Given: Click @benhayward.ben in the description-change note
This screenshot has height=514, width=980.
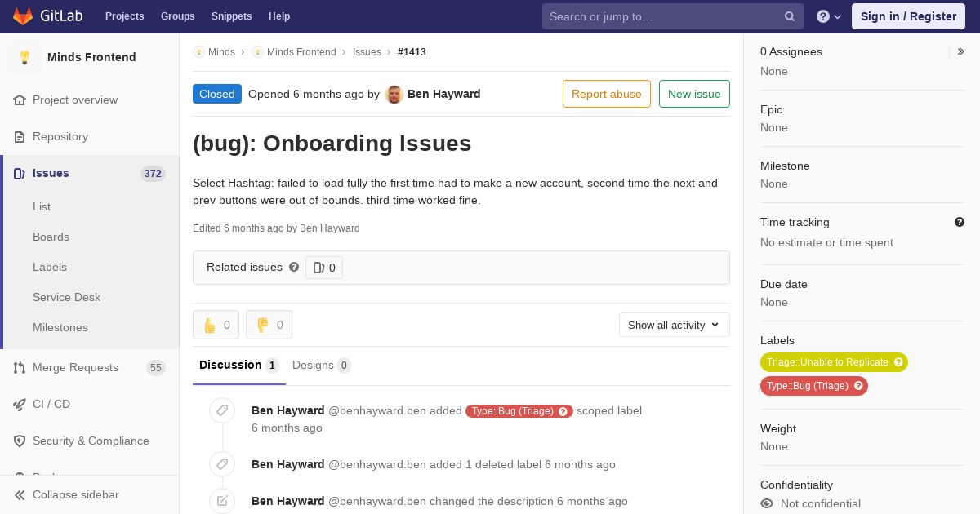Looking at the screenshot, I should click(x=377, y=501).
